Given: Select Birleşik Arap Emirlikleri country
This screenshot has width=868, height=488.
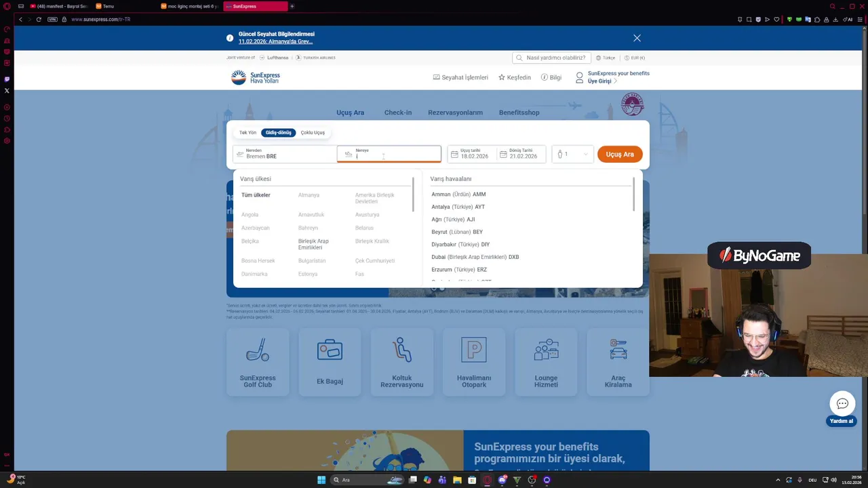Looking at the screenshot, I should click(313, 244).
